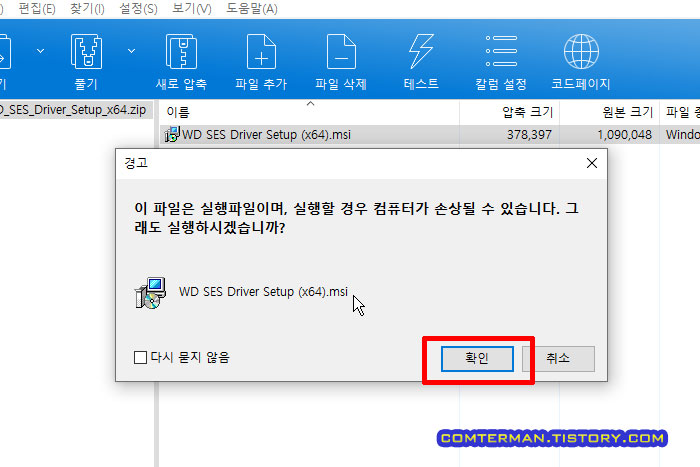This screenshot has height=467, width=700.
Task: Sort by the 원본 크기 column header
Action: [609, 112]
